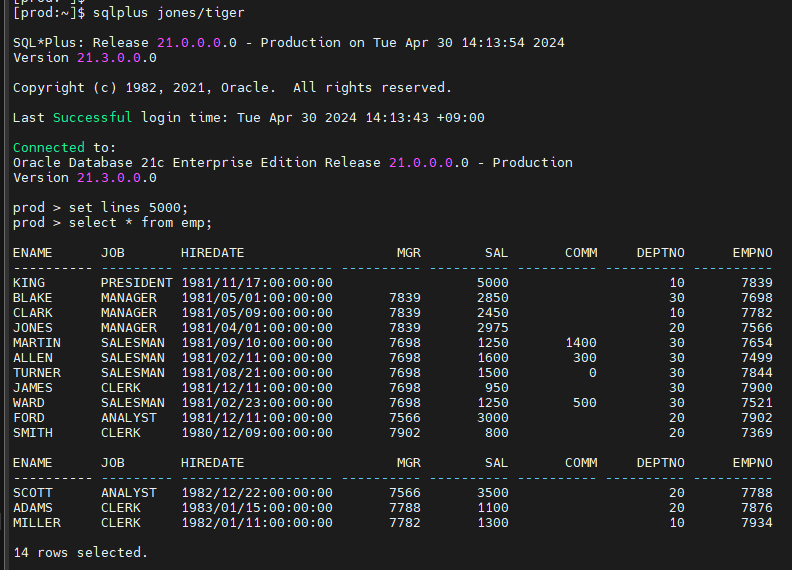Click salary 1600 in ALLEN row
The image size is (792, 570).
[492, 358]
